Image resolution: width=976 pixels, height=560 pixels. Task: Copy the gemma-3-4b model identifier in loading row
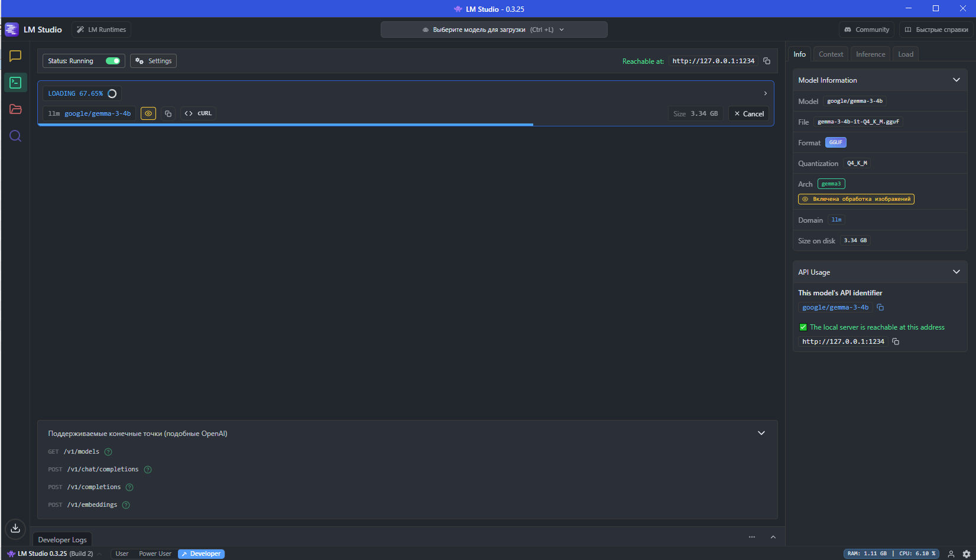(x=168, y=113)
